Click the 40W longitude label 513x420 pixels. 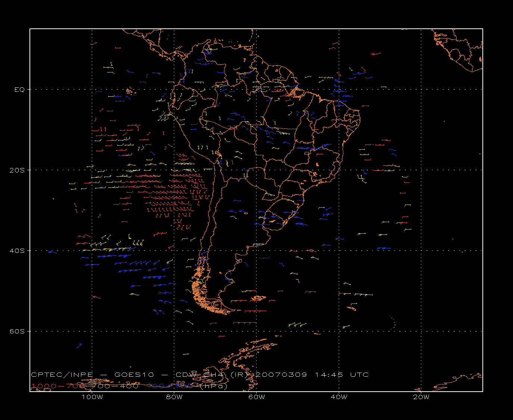tap(339, 397)
